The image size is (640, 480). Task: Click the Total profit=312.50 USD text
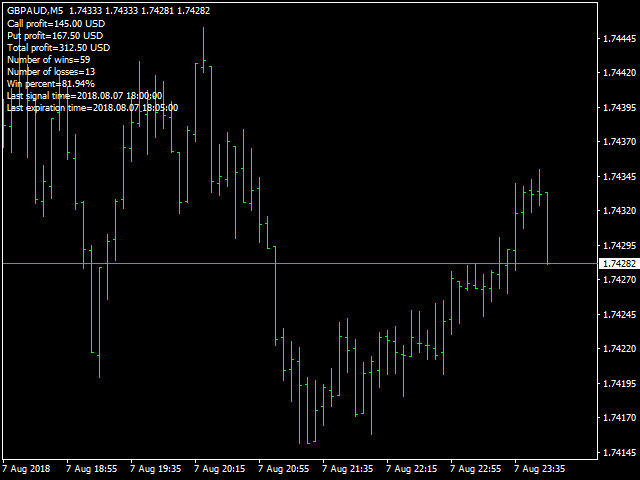coord(58,48)
